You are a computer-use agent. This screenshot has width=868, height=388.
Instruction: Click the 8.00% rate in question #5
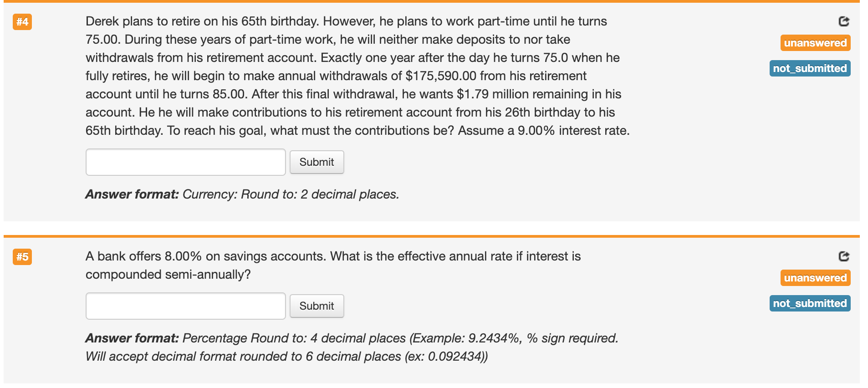(183, 256)
